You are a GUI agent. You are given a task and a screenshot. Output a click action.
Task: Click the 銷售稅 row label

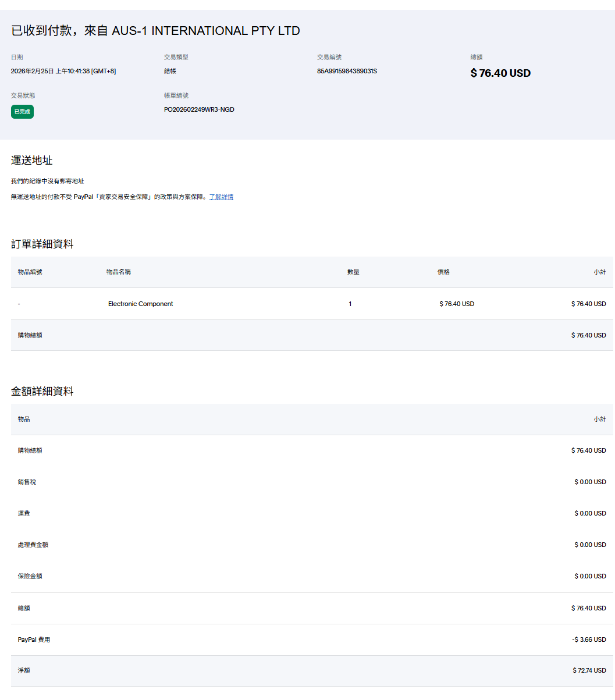(x=27, y=482)
